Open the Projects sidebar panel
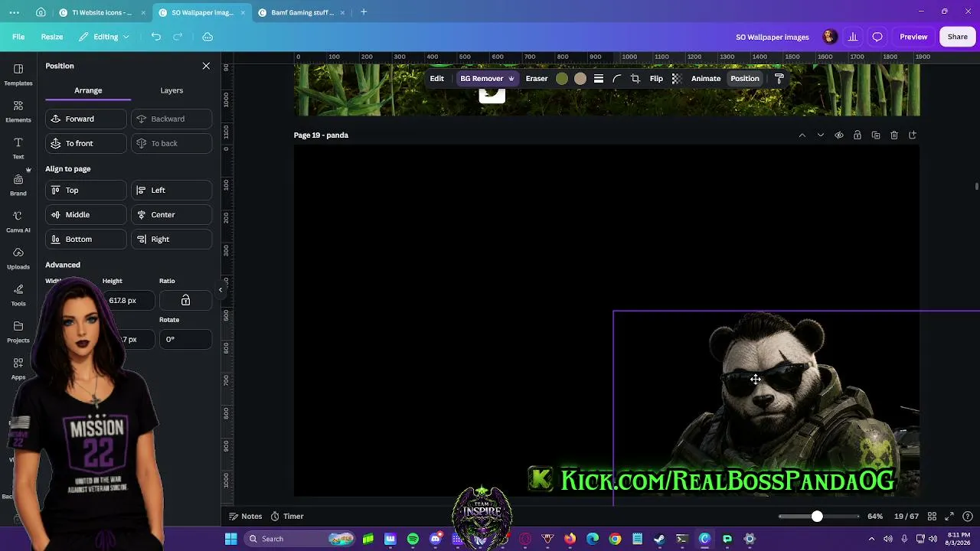This screenshot has height=551, width=980. 18,331
